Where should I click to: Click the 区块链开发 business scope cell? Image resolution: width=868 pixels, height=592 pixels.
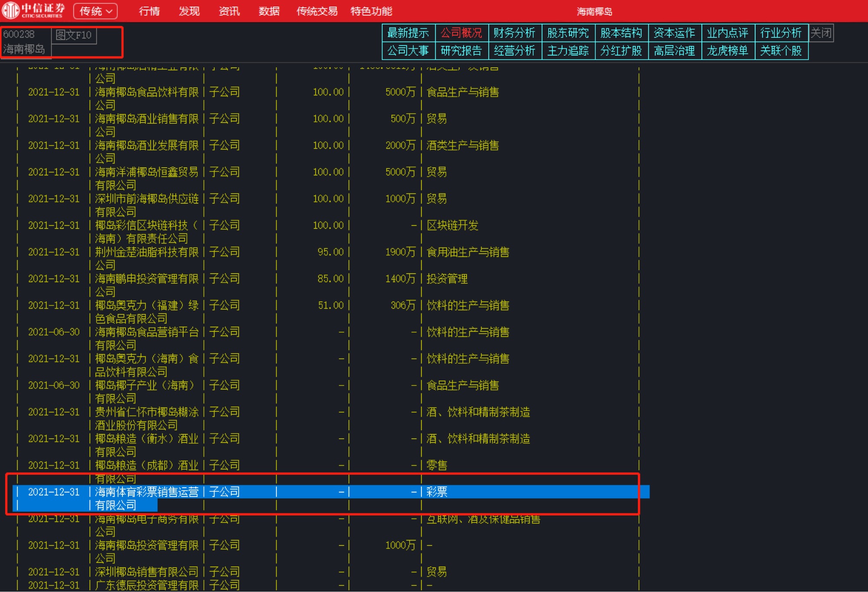click(453, 225)
